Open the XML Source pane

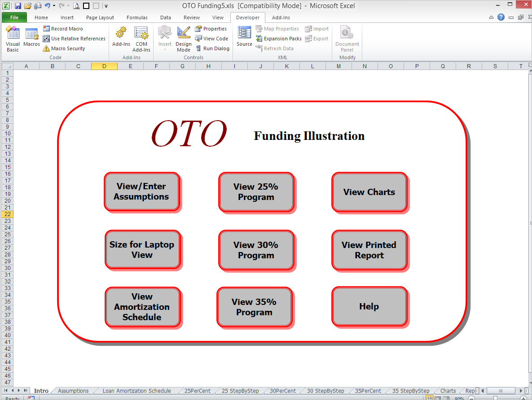pyautogui.click(x=244, y=37)
